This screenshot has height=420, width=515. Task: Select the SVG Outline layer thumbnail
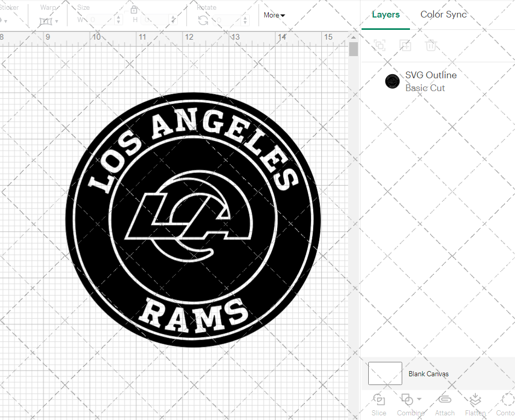392,81
